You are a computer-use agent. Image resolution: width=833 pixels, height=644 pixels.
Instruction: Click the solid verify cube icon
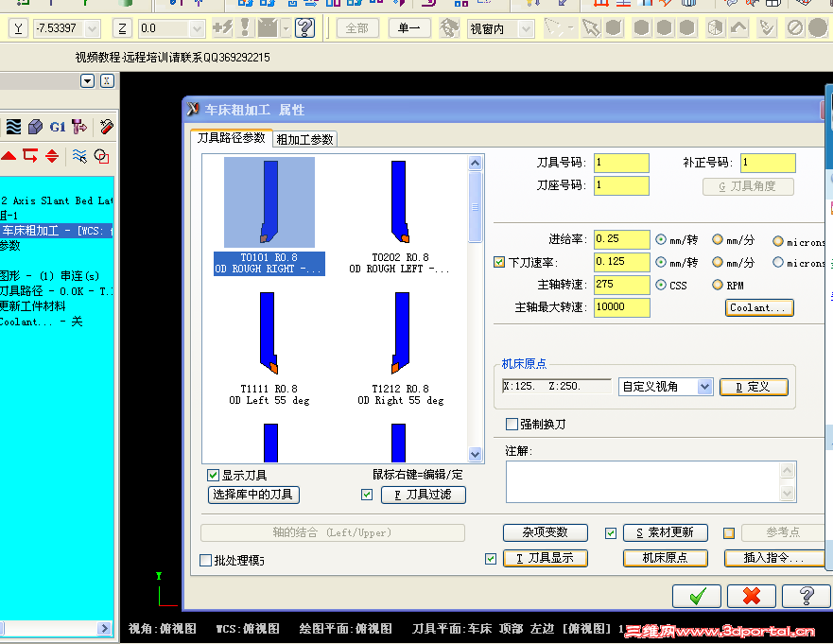pyautogui.click(x=36, y=127)
